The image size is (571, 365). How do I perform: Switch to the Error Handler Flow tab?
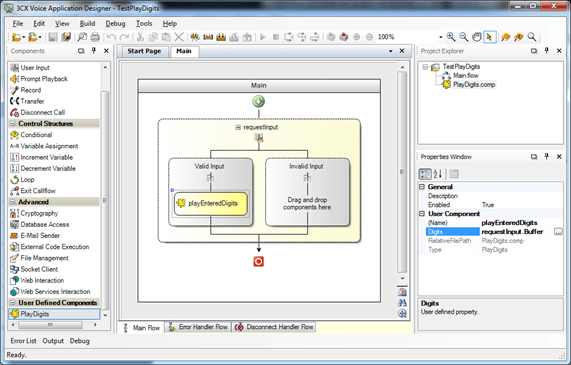(x=198, y=327)
